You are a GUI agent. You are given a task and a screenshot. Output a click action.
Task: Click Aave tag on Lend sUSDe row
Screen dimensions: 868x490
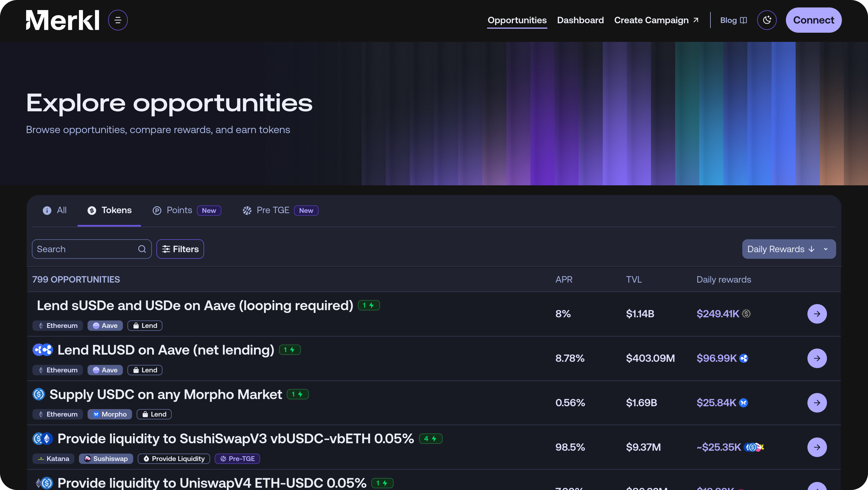pyautogui.click(x=105, y=326)
